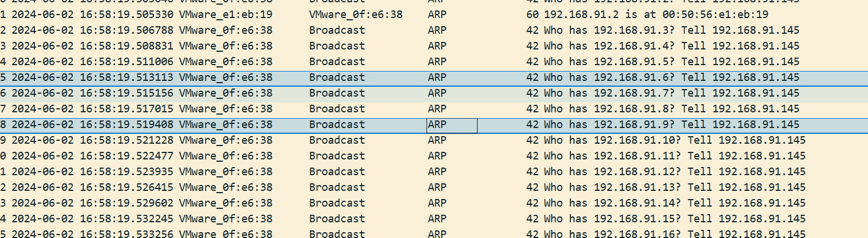Screen dimensions: 868x238
Task: Select packet 'Who has 192.168.91.4? Tell 192.168.91.145'
Action: [x=434, y=46]
